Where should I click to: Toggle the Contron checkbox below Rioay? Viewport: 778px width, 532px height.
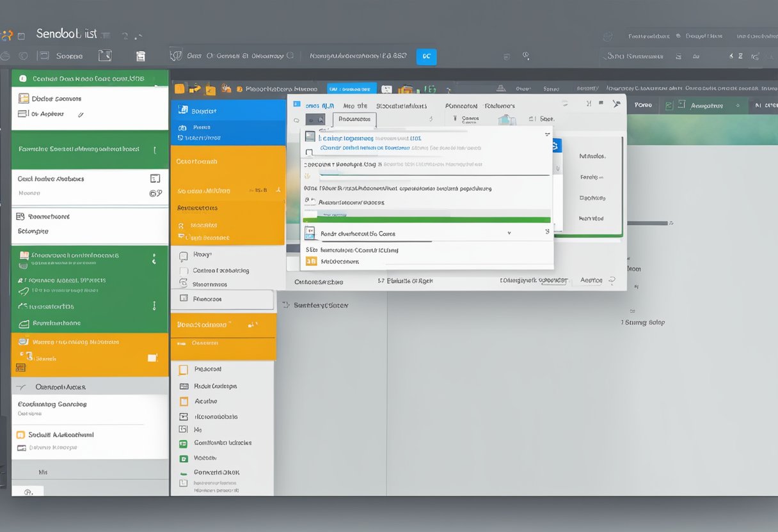(184, 270)
